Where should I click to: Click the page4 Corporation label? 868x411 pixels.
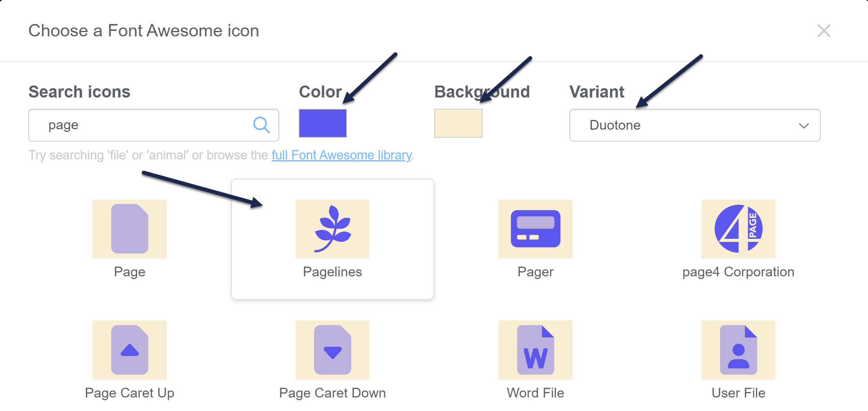click(738, 272)
